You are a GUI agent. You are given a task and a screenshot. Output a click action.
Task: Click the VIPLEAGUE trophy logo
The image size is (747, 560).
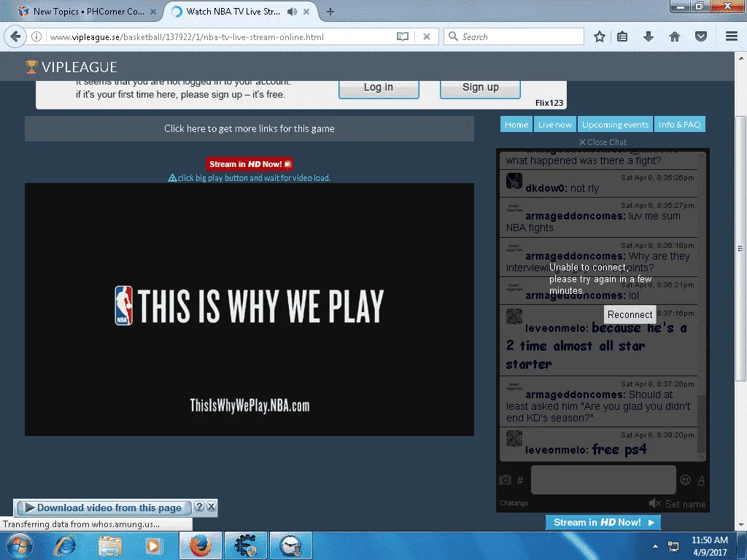click(31, 66)
